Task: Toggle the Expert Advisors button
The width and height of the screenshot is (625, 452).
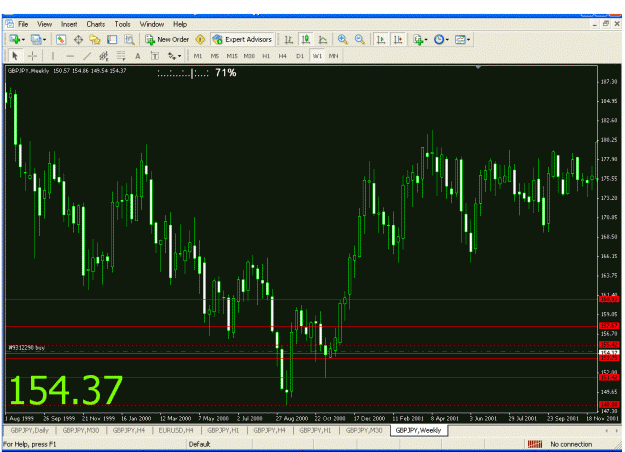Action: point(243,39)
